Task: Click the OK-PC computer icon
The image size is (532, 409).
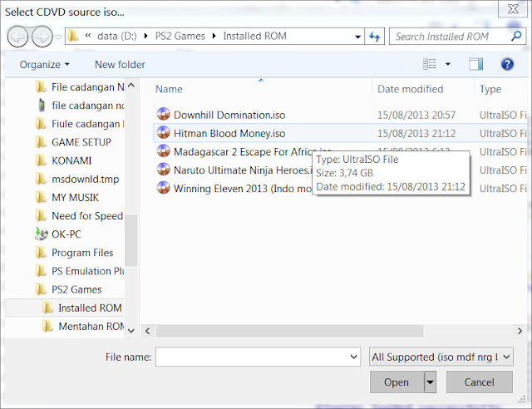Action: 42,234
